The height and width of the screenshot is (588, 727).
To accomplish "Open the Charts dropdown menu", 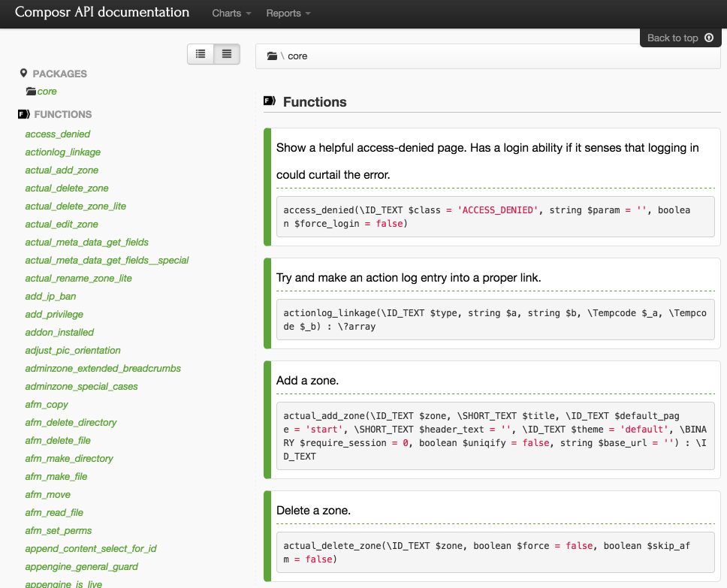I will 231,14.
